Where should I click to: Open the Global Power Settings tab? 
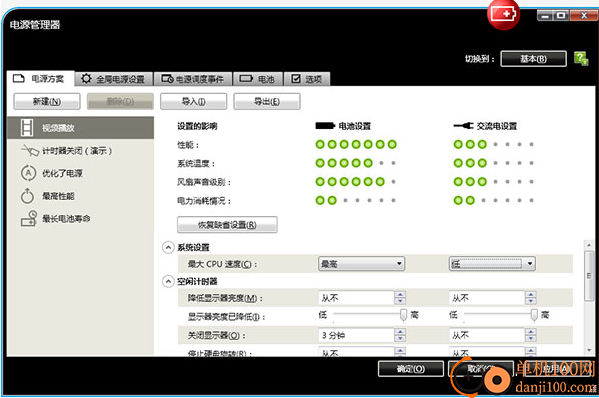(x=114, y=79)
